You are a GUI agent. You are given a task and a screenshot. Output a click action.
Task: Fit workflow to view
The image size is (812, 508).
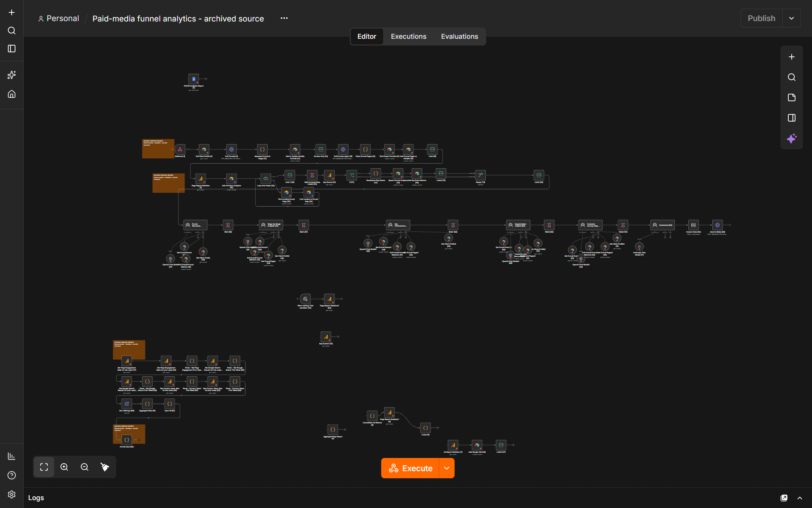click(44, 467)
